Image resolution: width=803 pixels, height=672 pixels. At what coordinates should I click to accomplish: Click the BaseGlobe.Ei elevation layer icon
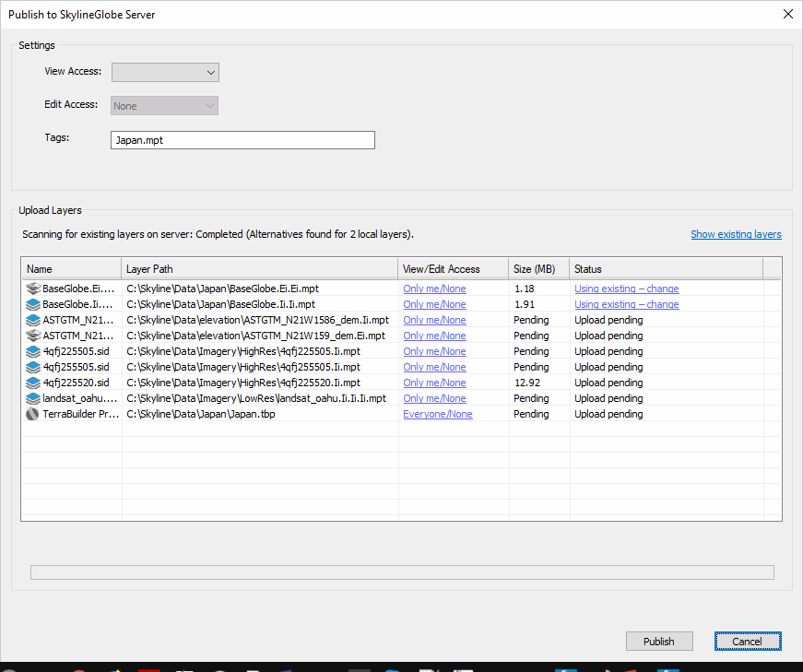(33, 289)
